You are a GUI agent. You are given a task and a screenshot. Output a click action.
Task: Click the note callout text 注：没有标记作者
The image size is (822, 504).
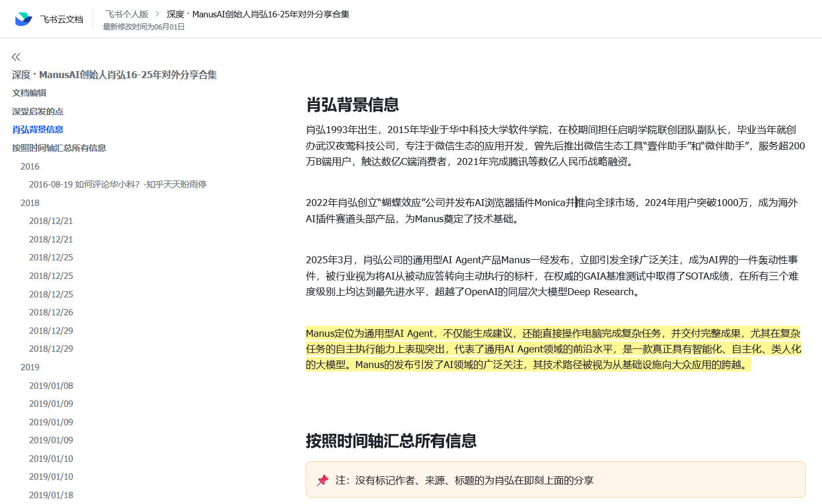click(x=465, y=480)
